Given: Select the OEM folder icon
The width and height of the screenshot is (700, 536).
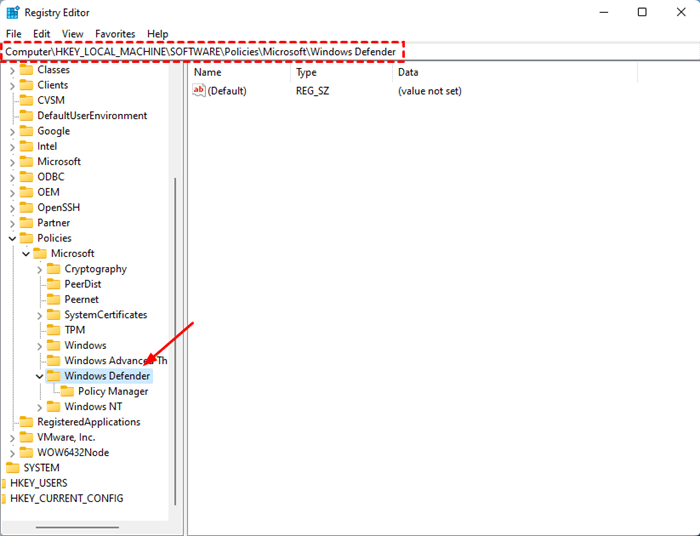Looking at the screenshot, I should pos(26,192).
